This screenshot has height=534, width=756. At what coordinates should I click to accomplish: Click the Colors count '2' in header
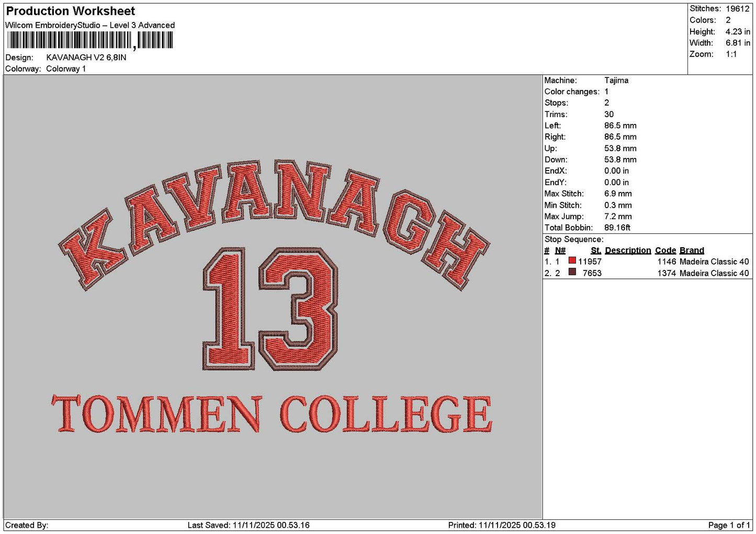point(728,20)
